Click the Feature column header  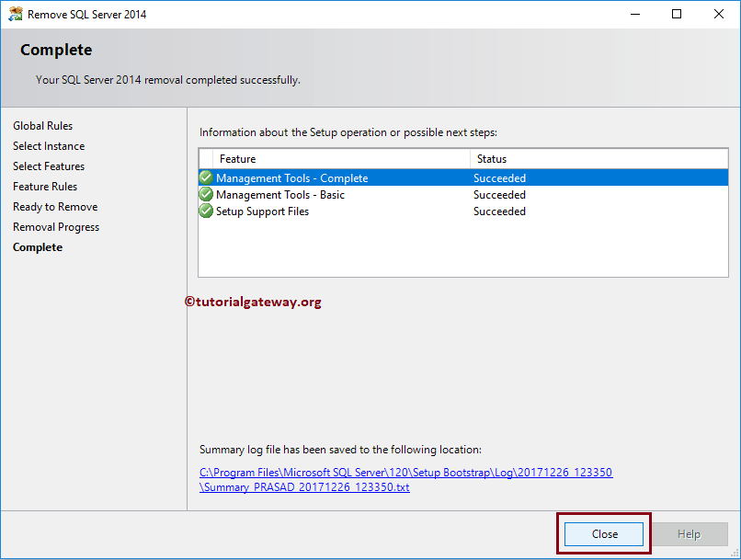[x=341, y=159]
